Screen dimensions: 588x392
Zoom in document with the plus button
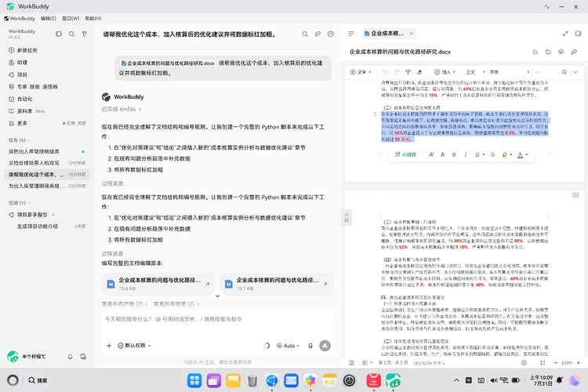[x=579, y=363]
